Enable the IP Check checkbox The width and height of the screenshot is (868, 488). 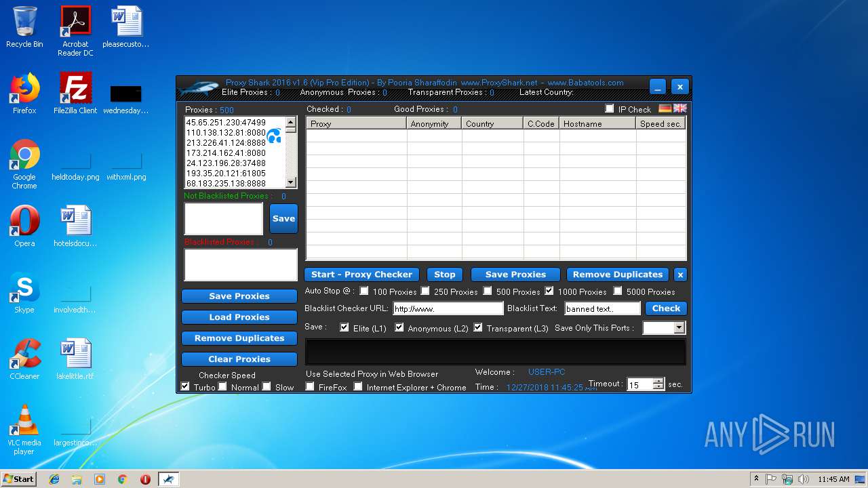pos(609,108)
